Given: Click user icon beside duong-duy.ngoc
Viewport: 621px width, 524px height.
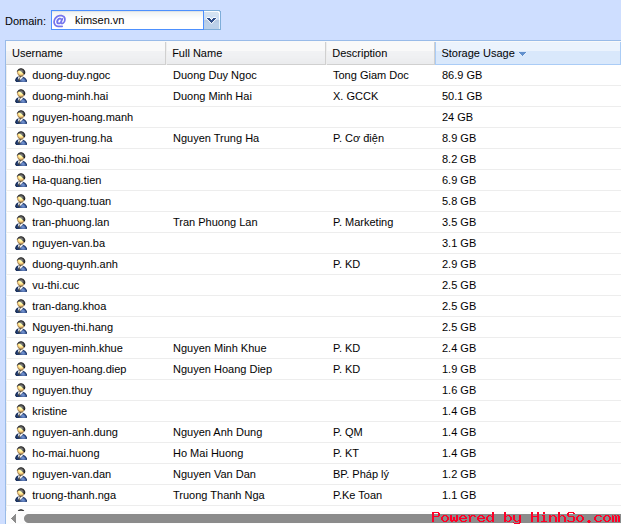Looking at the screenshot, I should click(x=21, y=75).
